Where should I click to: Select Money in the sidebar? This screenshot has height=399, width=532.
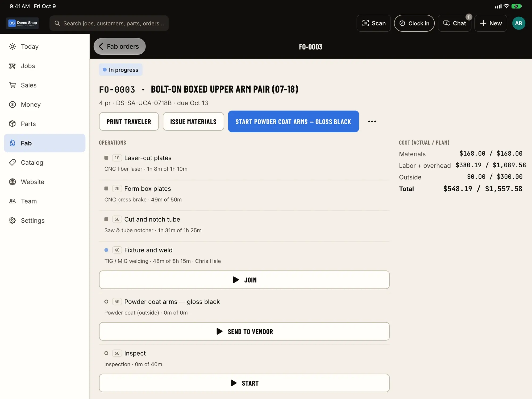click(x=44, y=105)
